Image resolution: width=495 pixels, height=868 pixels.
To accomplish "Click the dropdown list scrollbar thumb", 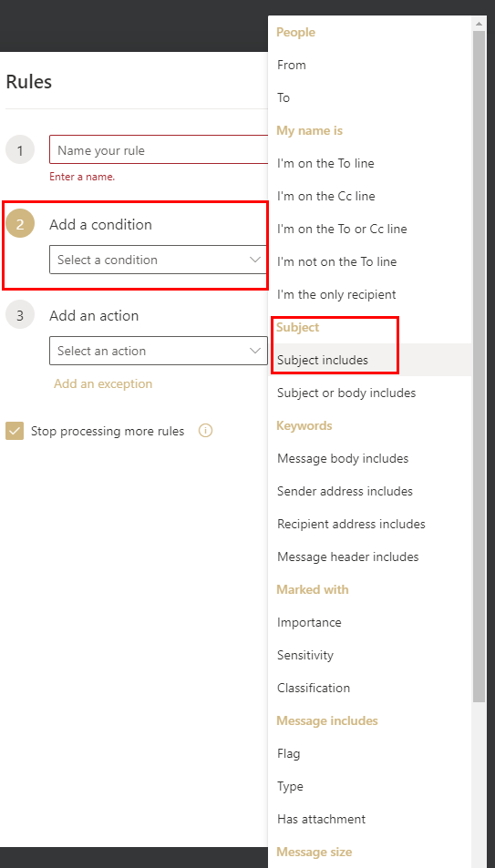I will pyautogui.click(x=479, y=366).
